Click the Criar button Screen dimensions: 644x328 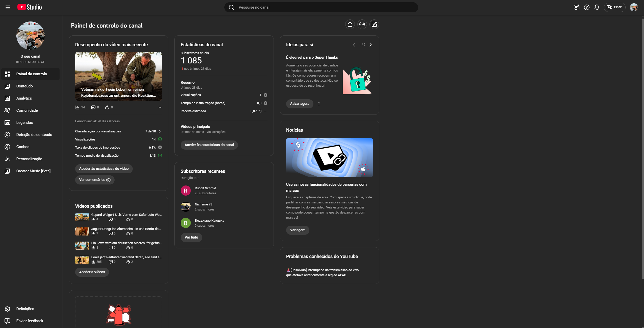[614, 7]
